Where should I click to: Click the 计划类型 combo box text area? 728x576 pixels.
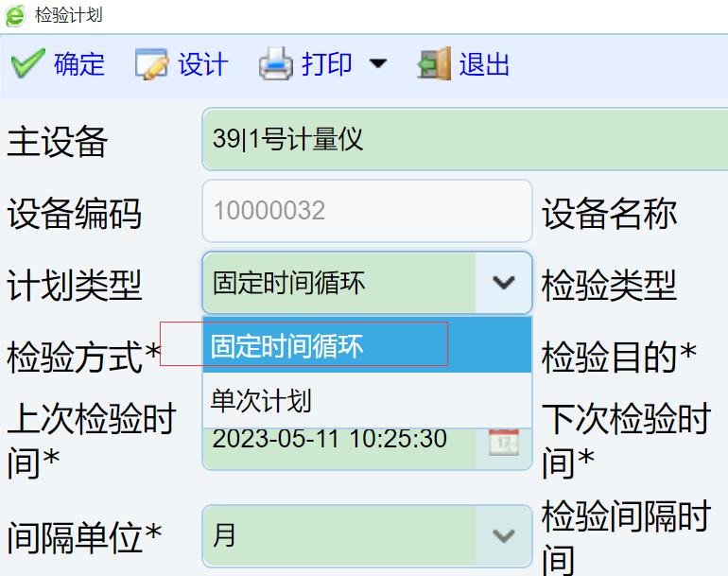click(338, 282)
